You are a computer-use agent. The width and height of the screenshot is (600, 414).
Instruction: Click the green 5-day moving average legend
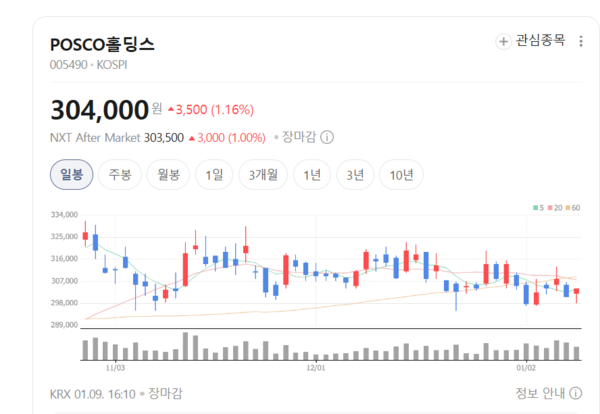click(x=537, y=207)
